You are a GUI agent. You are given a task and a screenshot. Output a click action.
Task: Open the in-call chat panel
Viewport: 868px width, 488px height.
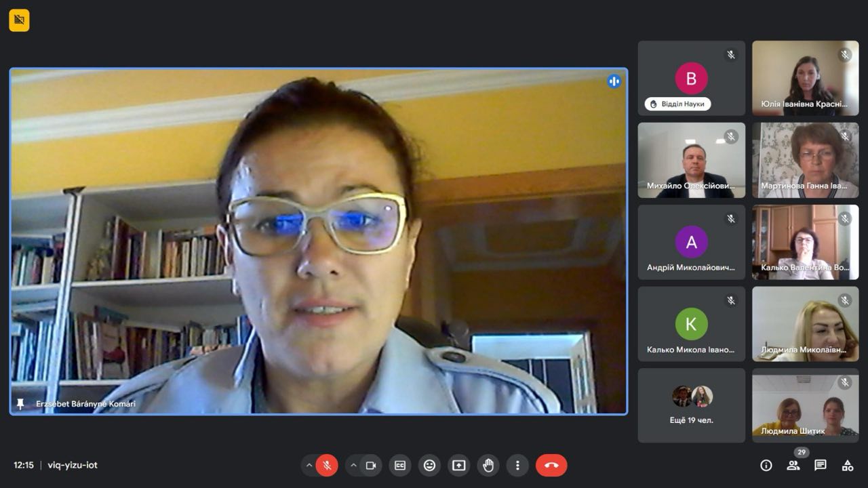pos(821,465)
